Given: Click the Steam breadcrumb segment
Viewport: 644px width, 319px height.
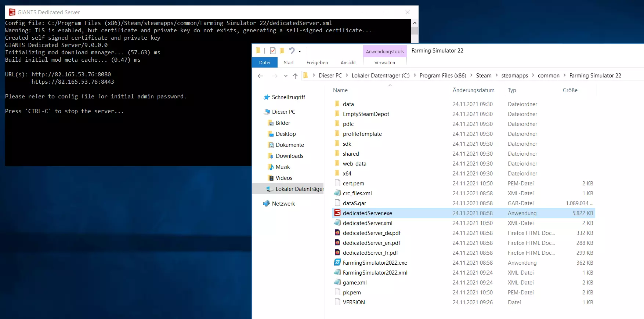Looking at the screenshot, I should pyautogui.click(x=484, y=75).
